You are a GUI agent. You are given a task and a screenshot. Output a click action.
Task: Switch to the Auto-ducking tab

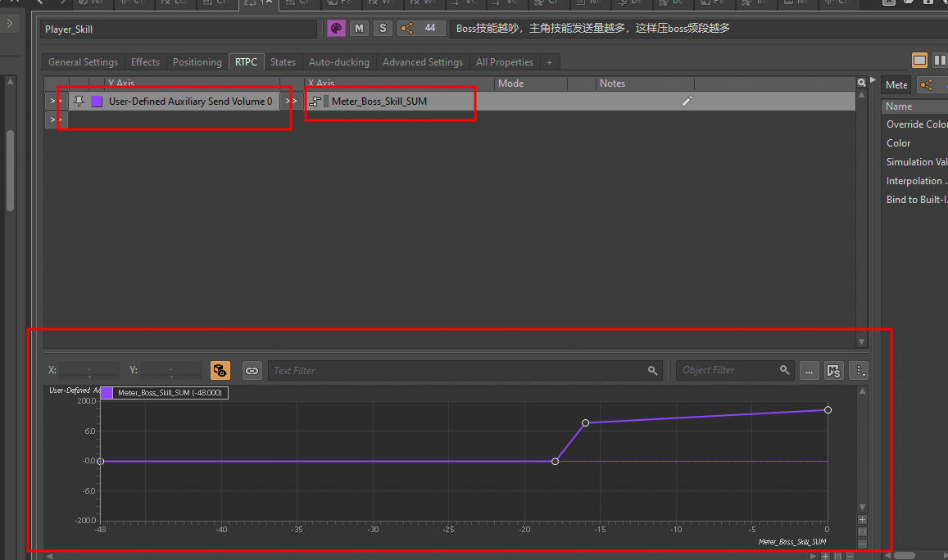click(338, 61)
